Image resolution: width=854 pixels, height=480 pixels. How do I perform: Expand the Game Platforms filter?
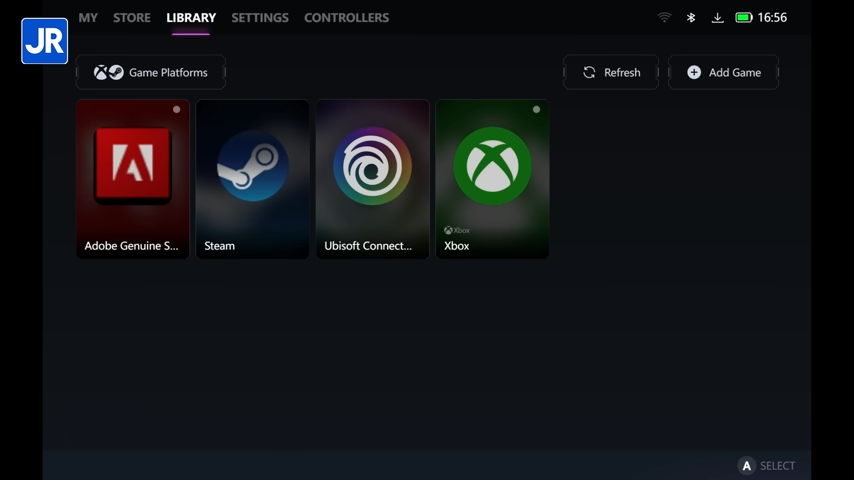tap(151, 73)
